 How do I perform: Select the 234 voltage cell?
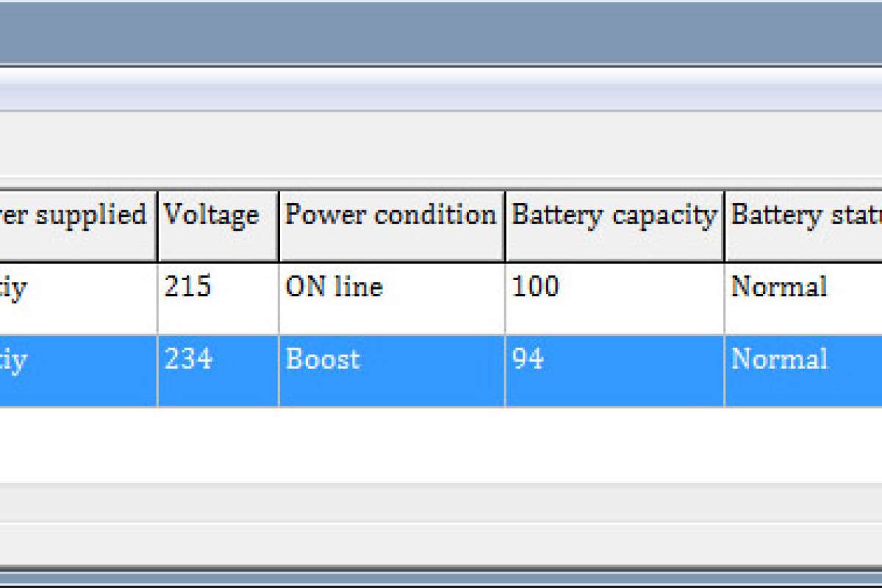point(189,359)
